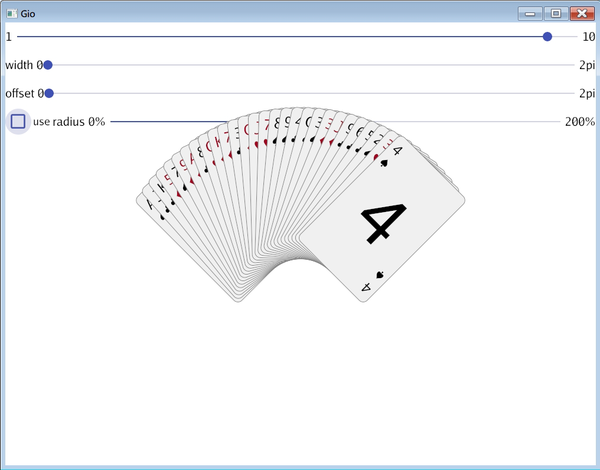Click the Gio app icon in title bar
The width and height of the screenshot is (600, 470).
click(x=11, y=13)
